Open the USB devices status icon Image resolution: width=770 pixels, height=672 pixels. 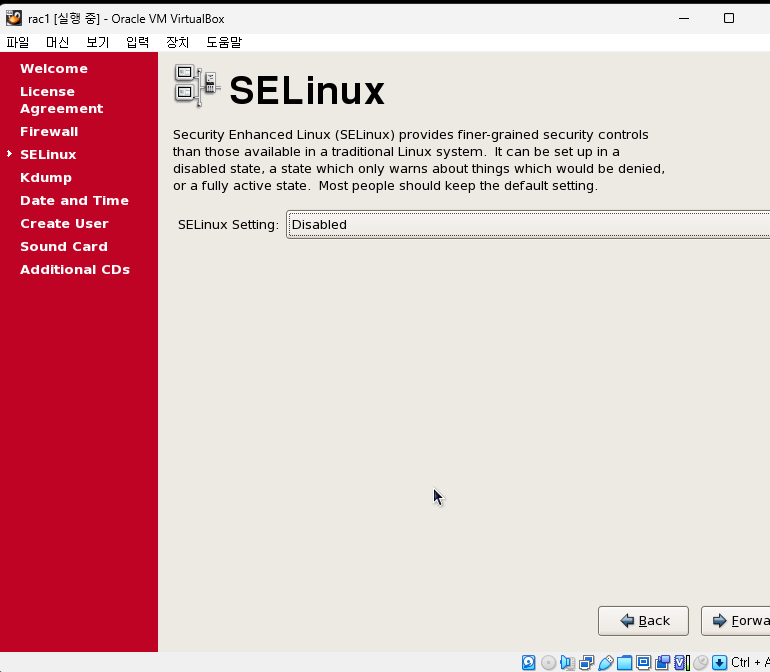[x=605, y=662]
